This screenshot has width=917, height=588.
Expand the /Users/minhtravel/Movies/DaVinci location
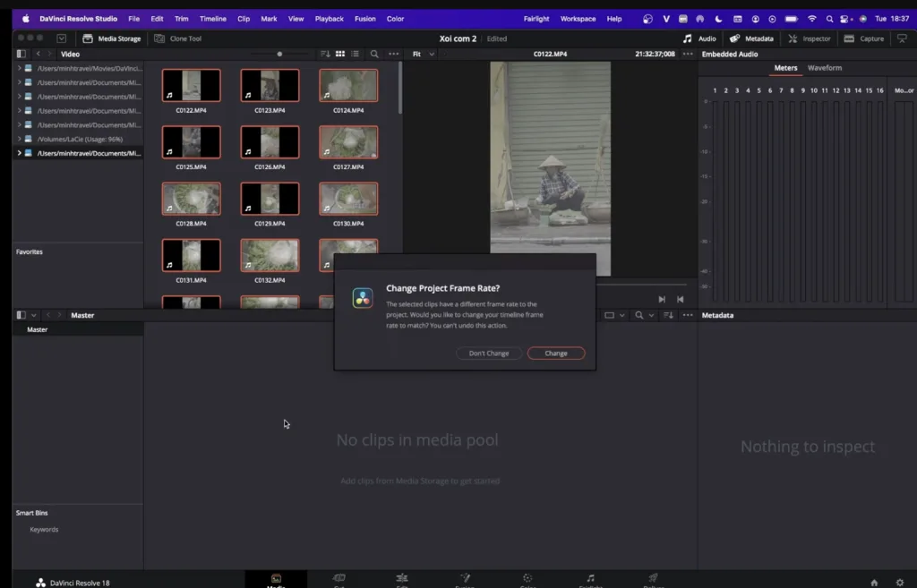coord(20,68)
